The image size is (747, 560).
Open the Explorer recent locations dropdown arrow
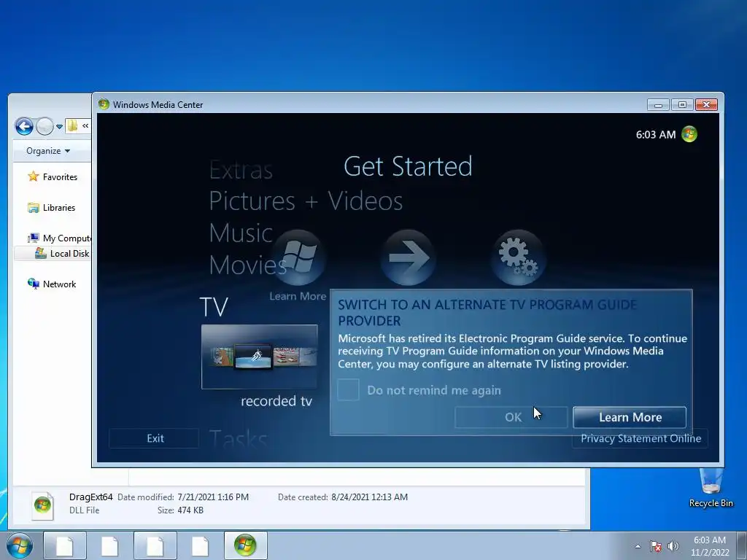[x=59, y=127]
